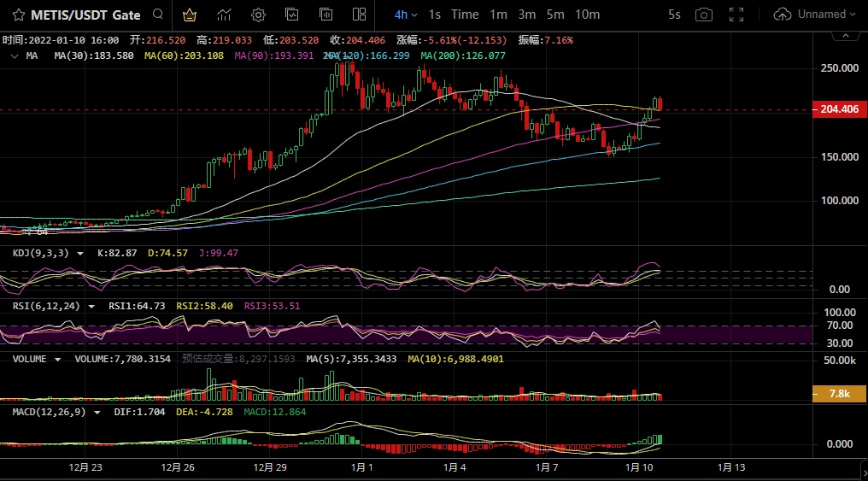This screenshot has height=481, width=868.
Task: Select the 10m interval
Action: tap(587, 15)
